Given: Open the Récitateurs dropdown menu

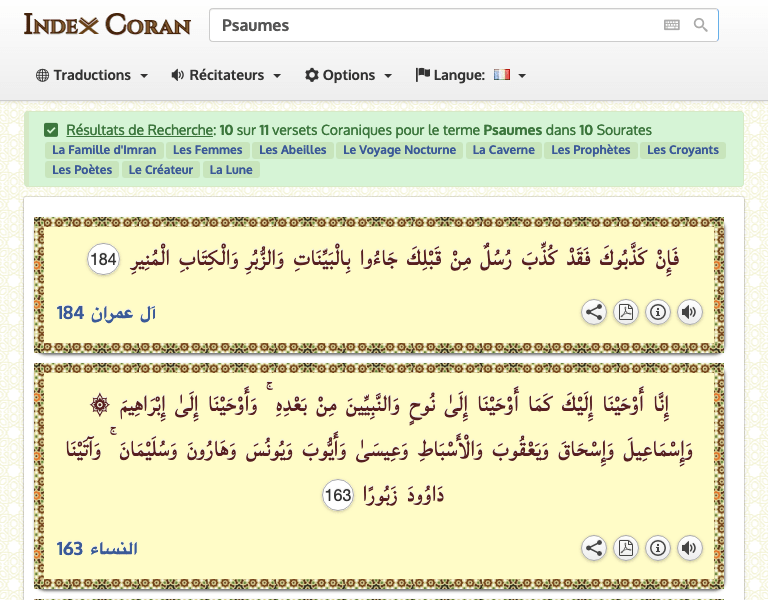Looking at the screenshot, I should pos(226,75).
